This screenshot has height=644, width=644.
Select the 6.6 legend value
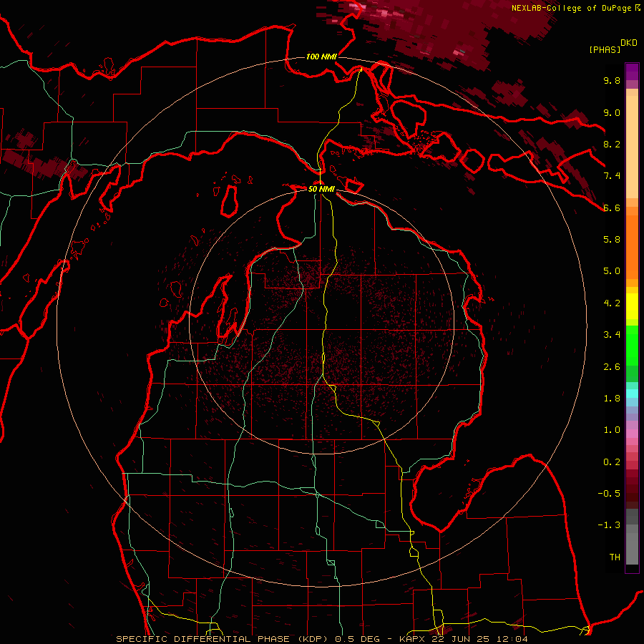[612, 208]
